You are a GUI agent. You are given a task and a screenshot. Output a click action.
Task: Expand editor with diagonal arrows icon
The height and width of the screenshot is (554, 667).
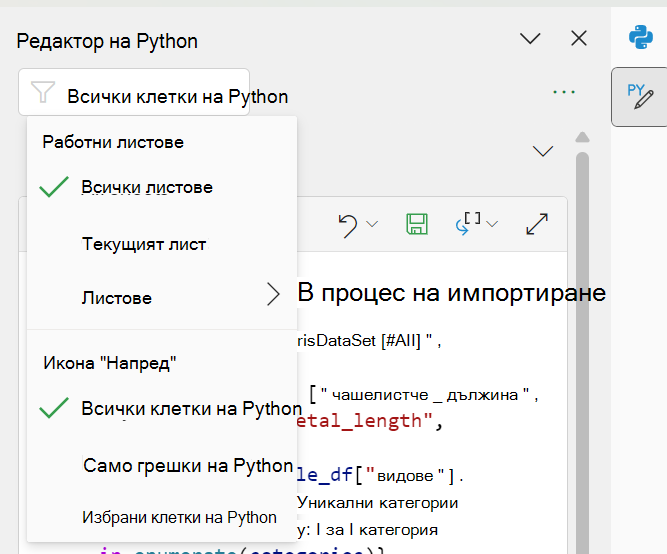click(x=537, y=224)
